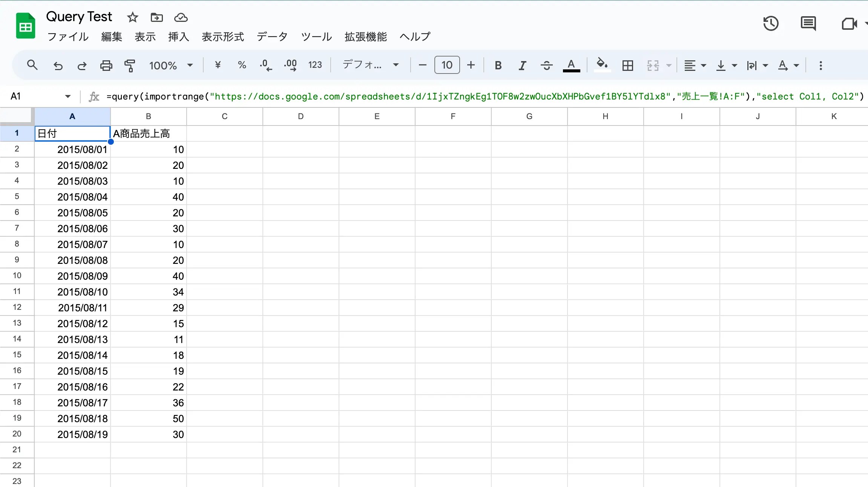The height and width of the screenshot is (487, 868).
Task: Open the データ menu
Action: 272,37
